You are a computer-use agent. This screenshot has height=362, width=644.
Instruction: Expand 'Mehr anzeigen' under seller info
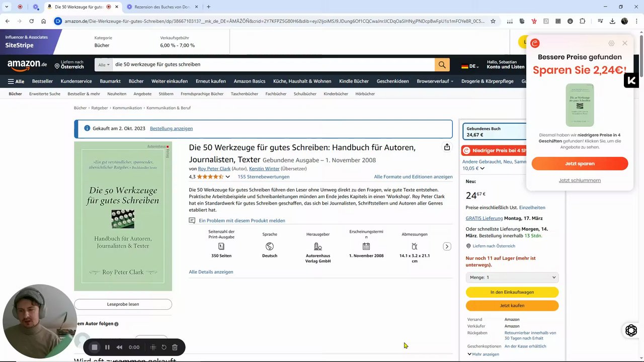(x=483, y=354)
